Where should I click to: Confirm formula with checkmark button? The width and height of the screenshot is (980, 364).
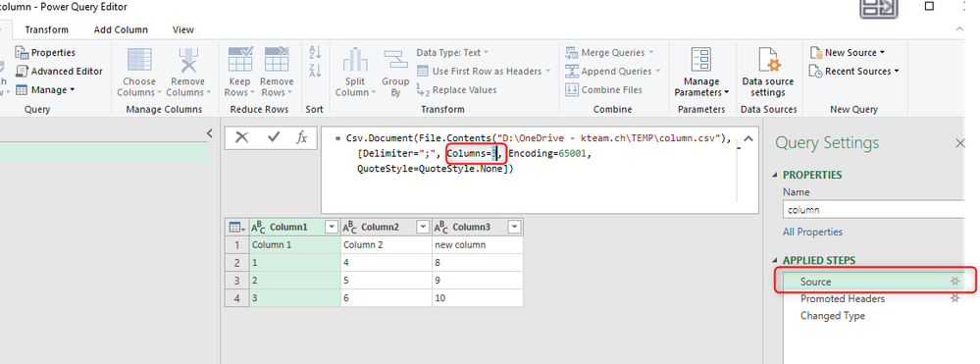[x=273, y=138]
